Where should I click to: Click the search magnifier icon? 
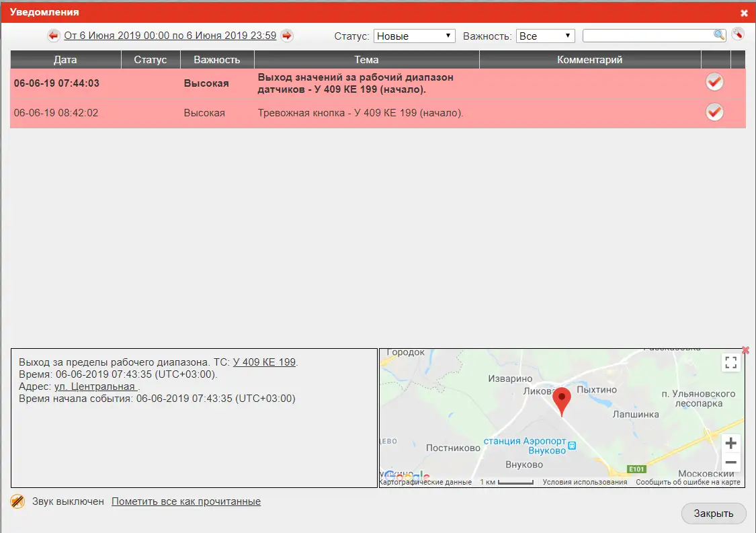click(719, 35)
